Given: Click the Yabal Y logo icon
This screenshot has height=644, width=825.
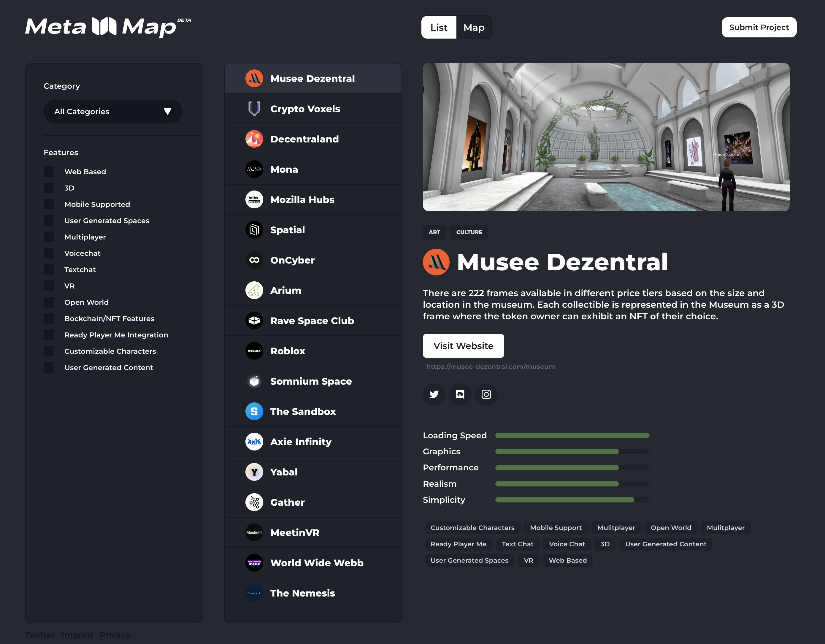Looking at the screenshot, I should [x=254, y=472].
